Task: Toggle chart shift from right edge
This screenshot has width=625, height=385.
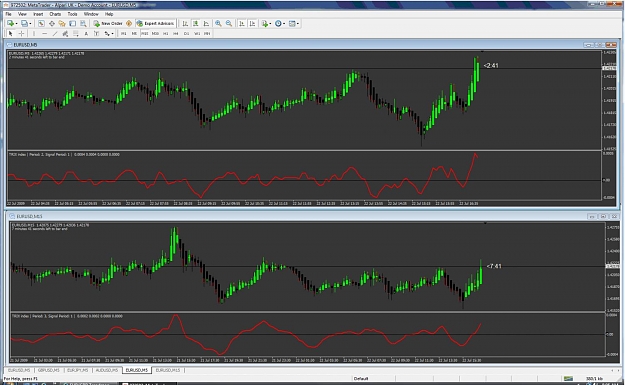Action: pyautogui.click(x=252, y=24)
